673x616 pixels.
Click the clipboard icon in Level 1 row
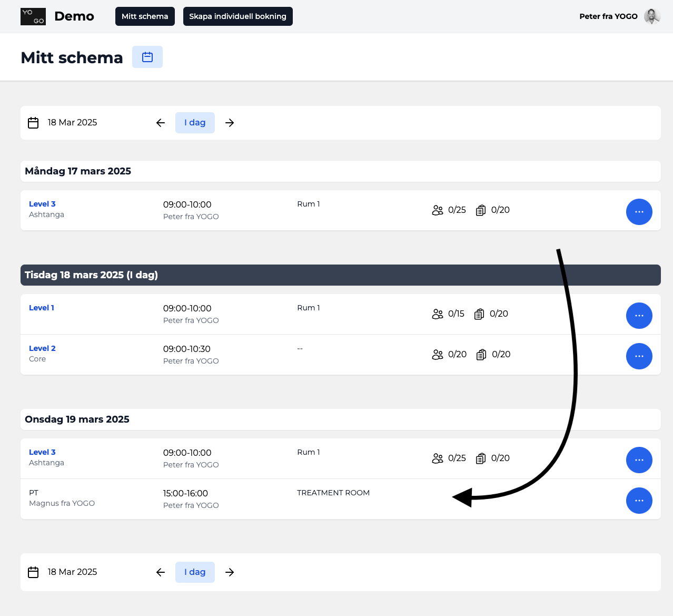[x=479, y=314]
